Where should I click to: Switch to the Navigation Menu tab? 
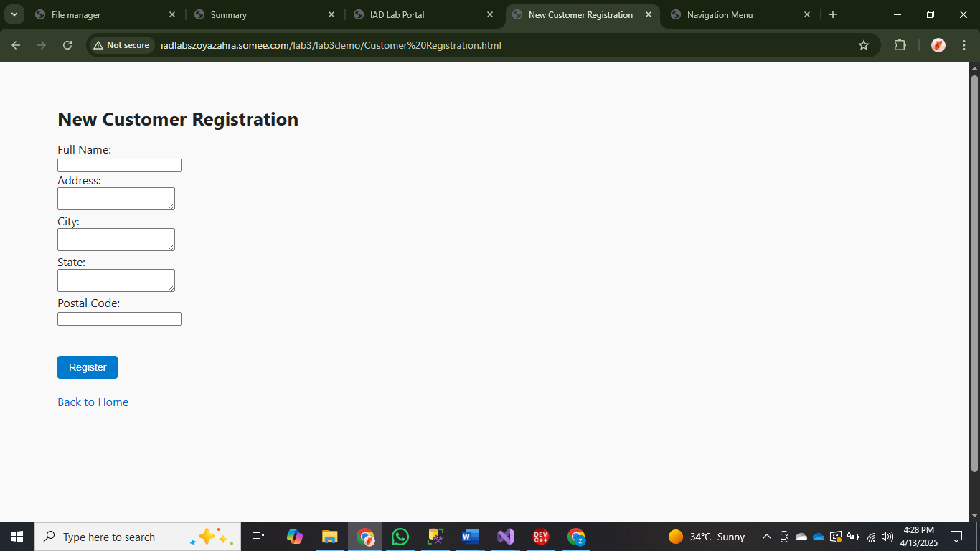(740, 14)
